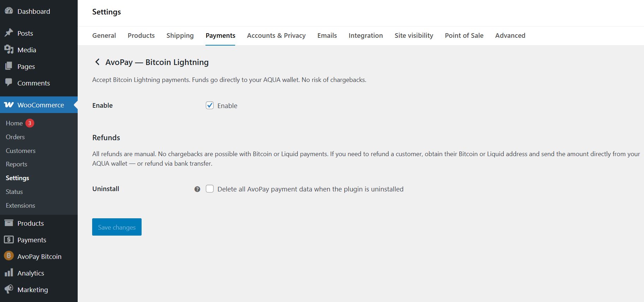This screenshot has height=302, width=644.
Task: Open the Advanced settings tab
Action: pos(510,36)
